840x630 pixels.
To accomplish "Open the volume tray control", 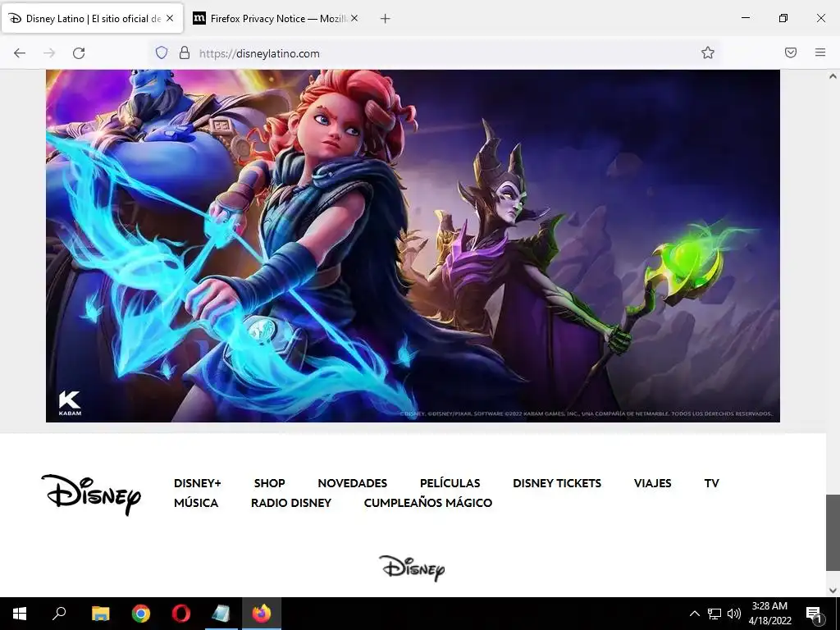I will pyautogui.click(x=734, y=614).
